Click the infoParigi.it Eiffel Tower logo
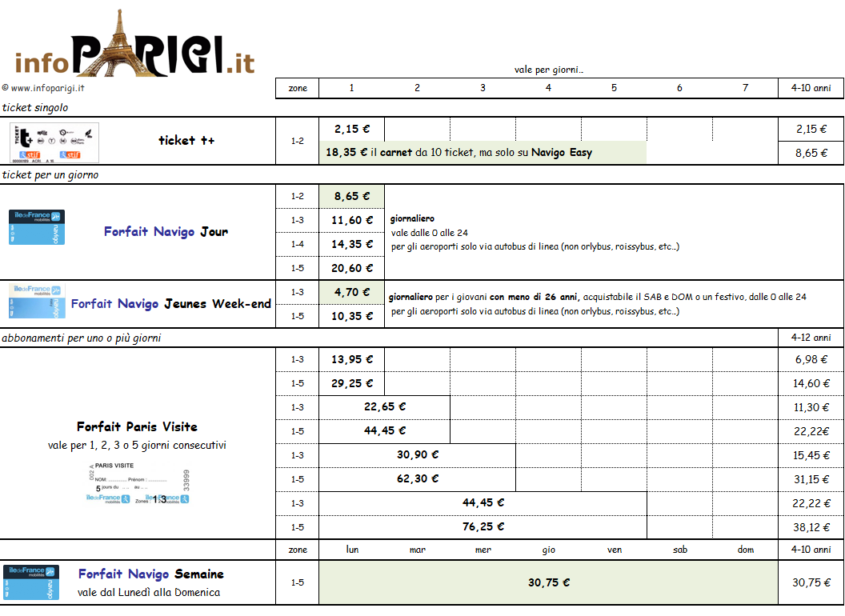Image resolution: width=845 pixels, height=616 pixels. click(x=134, y=46)
